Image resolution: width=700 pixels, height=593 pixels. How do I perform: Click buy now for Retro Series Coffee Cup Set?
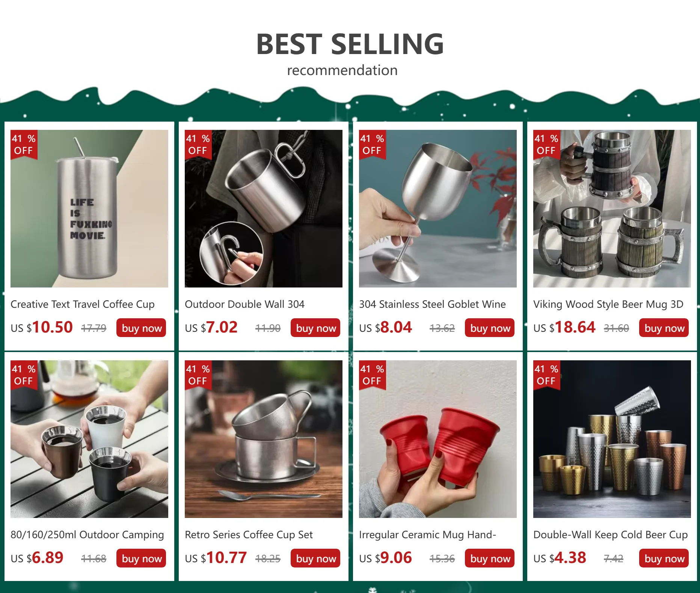click(x=315, y=558)
